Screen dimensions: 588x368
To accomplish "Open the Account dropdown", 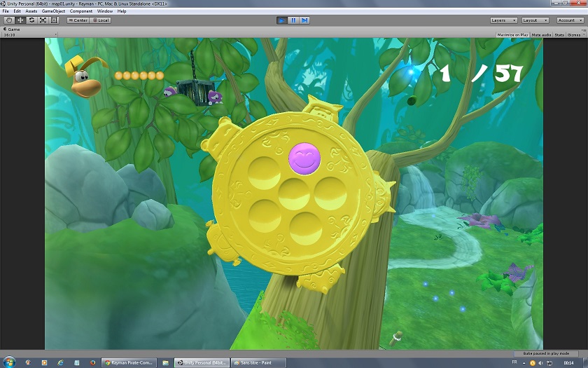I will 570,20.
